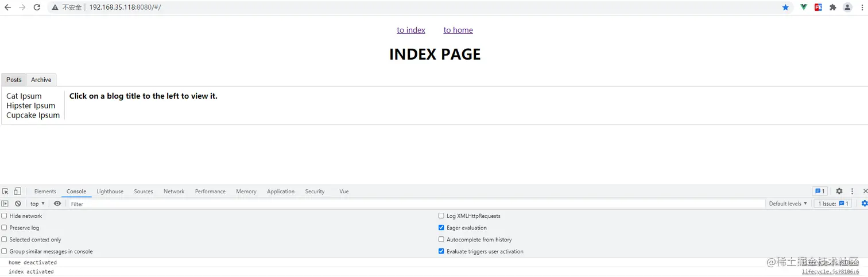Switch to the Archive tab
This screenshot has width=868, height=277.
pyautogui.click(x=41, y=80)
